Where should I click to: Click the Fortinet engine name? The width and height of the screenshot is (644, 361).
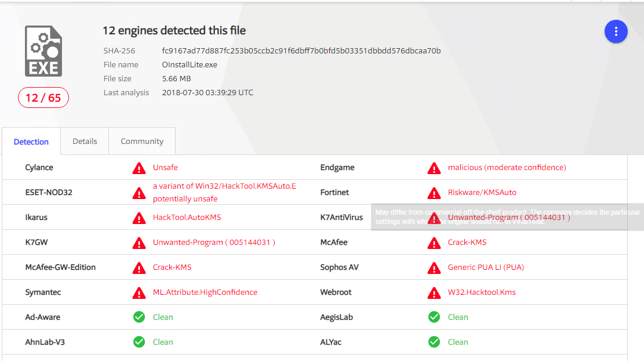(334, 192)
